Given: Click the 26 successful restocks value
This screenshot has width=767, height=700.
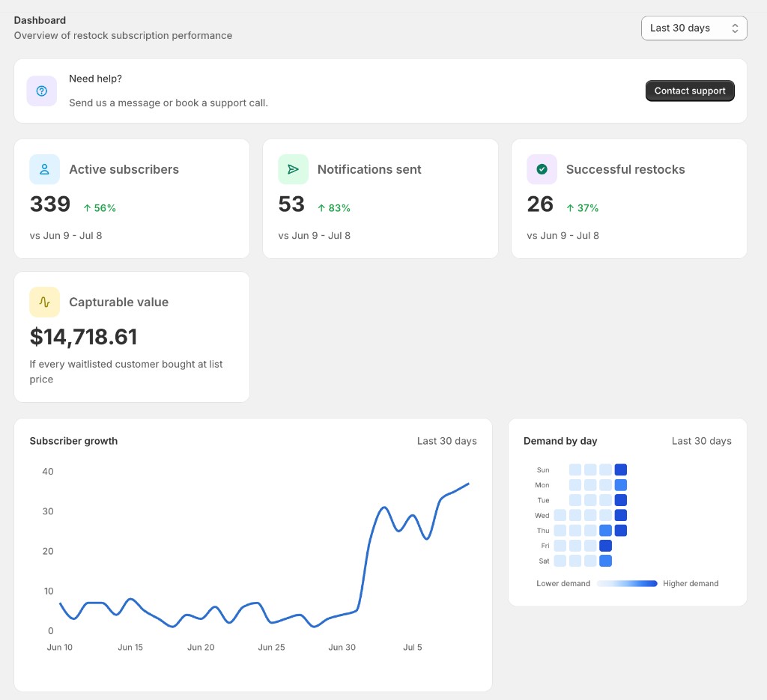Looking at the screenshot, I should pyautogui.click(x=539, y=204).
